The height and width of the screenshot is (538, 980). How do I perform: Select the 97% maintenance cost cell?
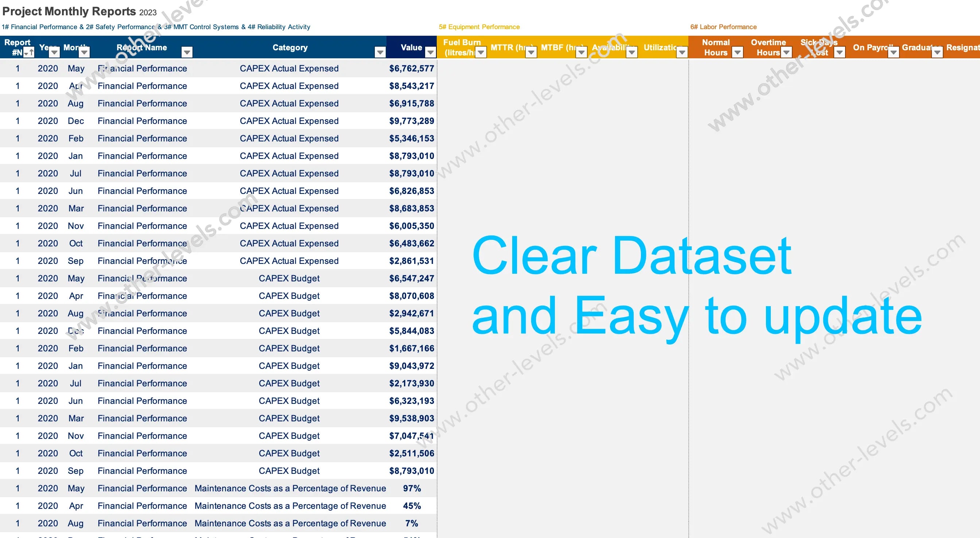point(412,488)
